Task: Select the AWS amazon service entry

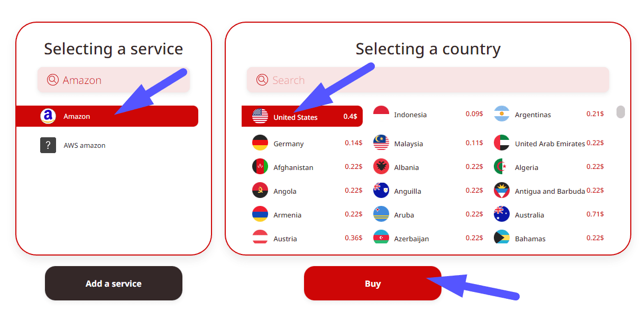Action: tap(85, 145)
